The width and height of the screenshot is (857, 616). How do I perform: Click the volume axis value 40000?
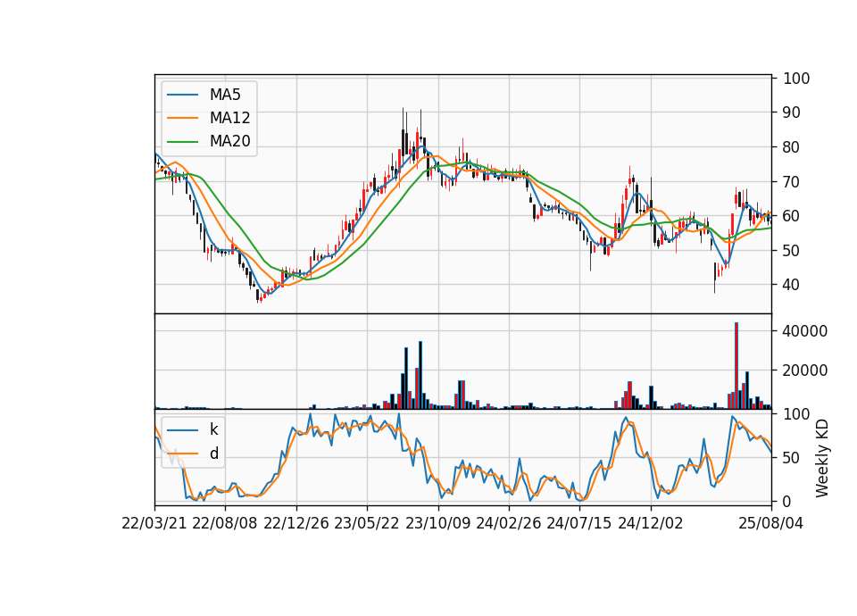coord(805,330)
